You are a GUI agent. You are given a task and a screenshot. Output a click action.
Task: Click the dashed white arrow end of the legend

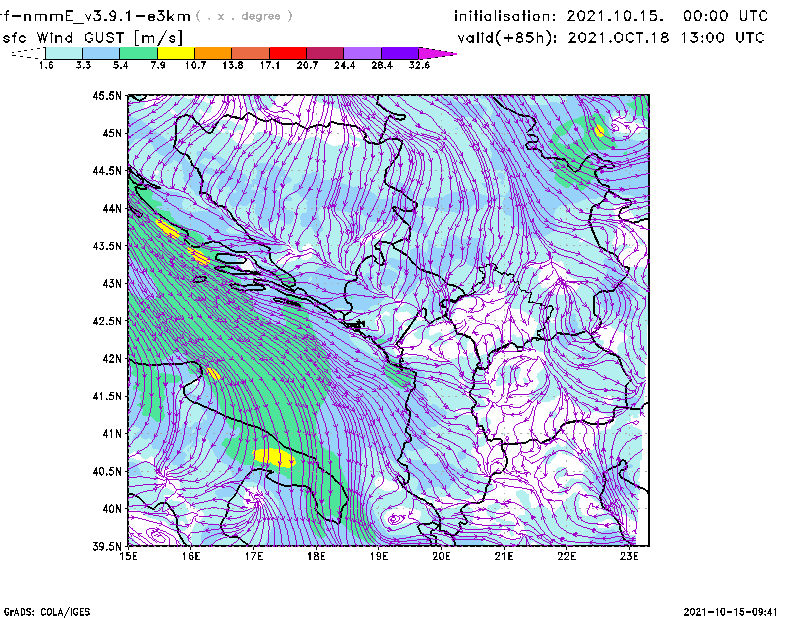[28, 53]
